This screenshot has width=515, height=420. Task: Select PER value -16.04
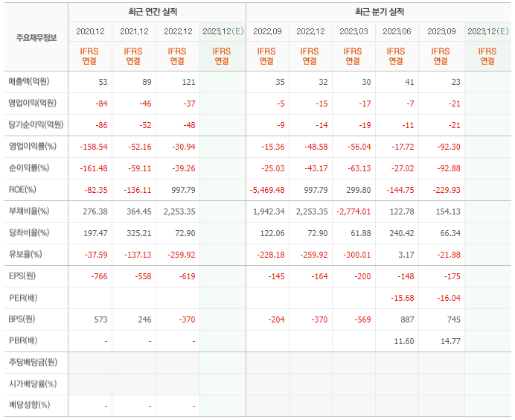click(x=449, y=298)
